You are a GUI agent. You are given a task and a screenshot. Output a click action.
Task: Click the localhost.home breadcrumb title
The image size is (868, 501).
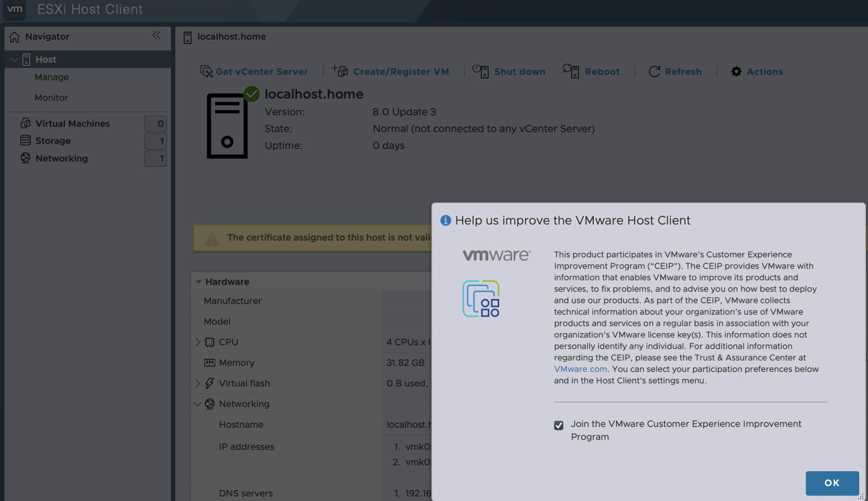click(231, 36)
